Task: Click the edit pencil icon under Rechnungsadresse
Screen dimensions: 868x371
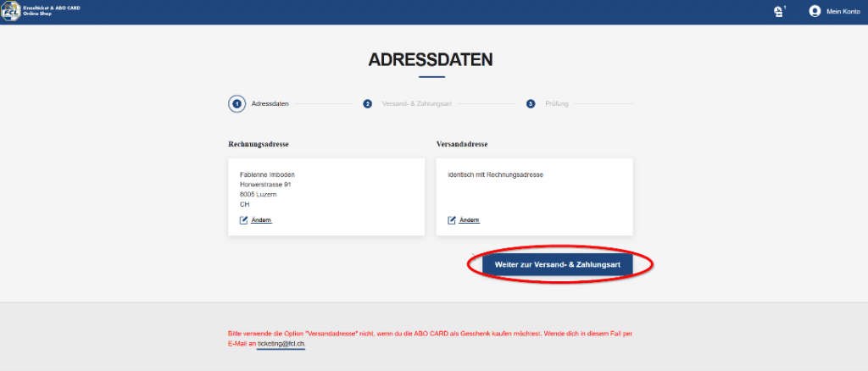Action: pos(244,220)
